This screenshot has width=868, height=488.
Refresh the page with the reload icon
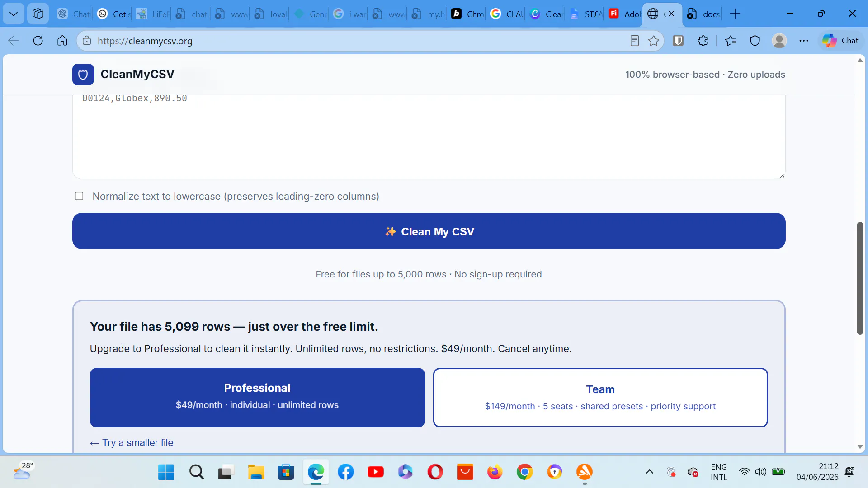coord(38,41)
